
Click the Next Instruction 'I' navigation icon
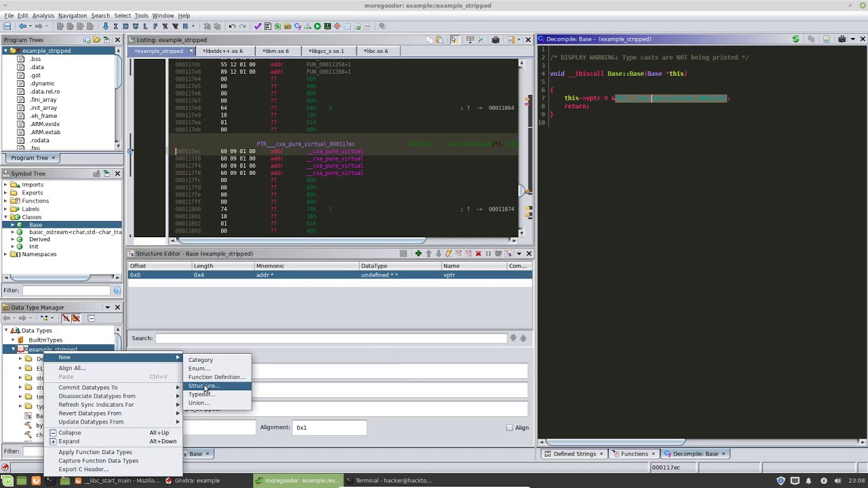coord(115,26)
